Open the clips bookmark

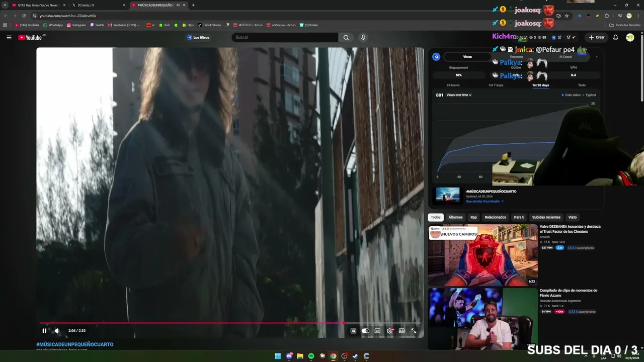[188, 25]
